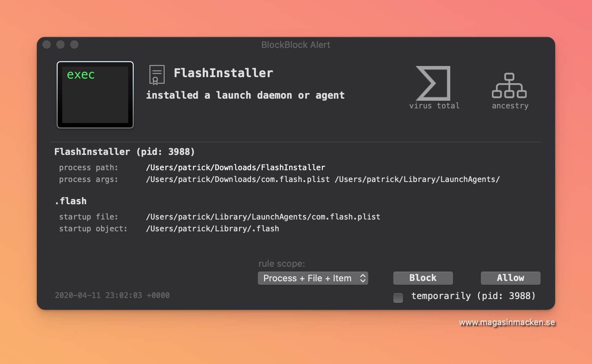Open the rule scope dropdown
592x364 pixels.
(313, 278)
